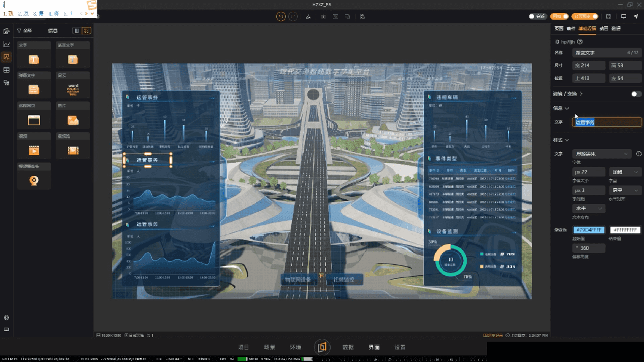This screenshot has width=644, height=362.
Task: Toggle the first gray switch in toolbar
Action: (537, 17)
